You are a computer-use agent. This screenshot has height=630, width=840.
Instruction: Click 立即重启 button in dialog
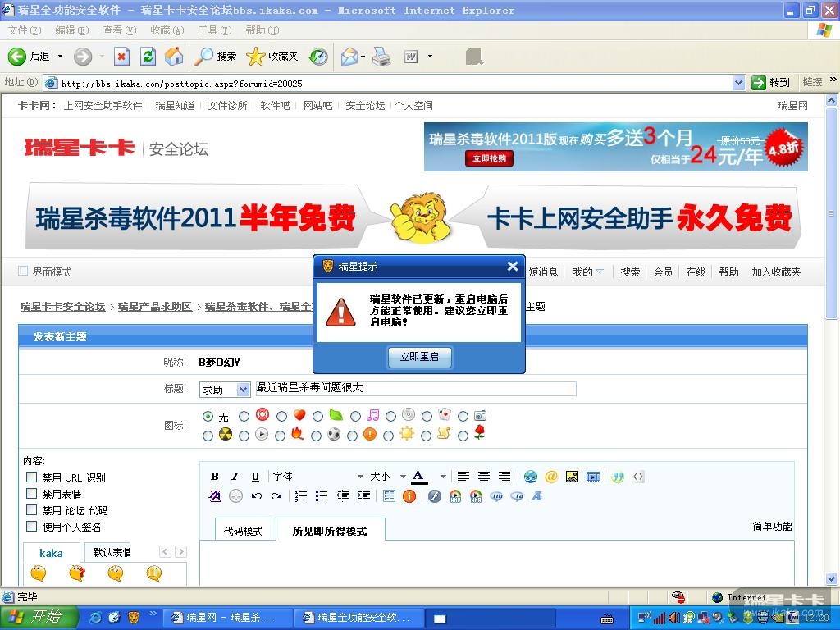(419, 357)
